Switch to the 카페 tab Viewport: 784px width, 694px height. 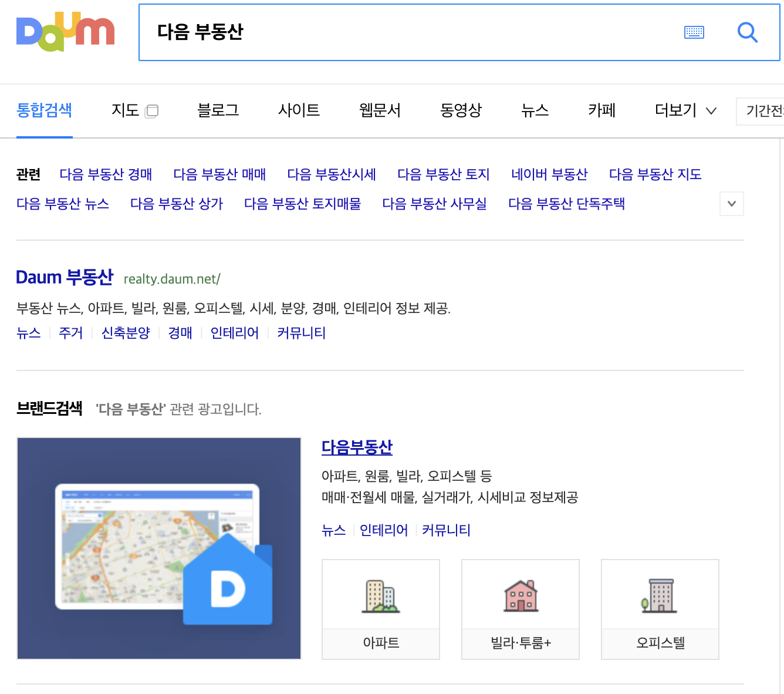[x=602, y=110]
